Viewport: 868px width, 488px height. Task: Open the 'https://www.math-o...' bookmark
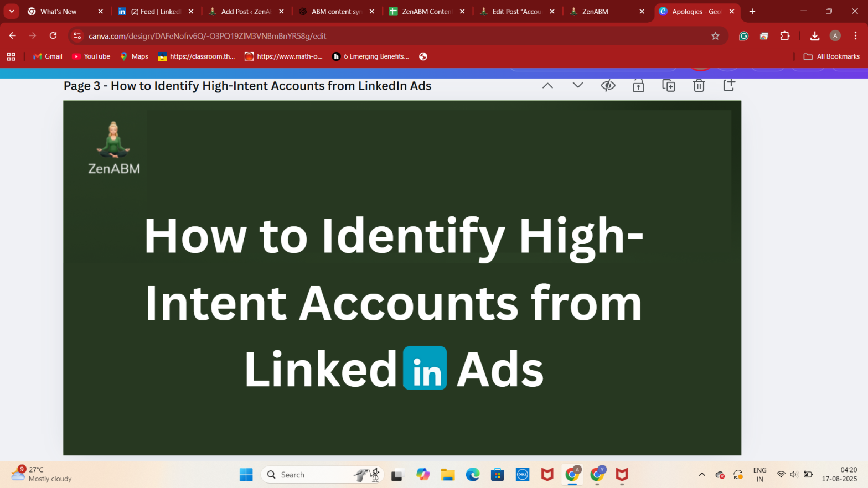tap(283, 56)
